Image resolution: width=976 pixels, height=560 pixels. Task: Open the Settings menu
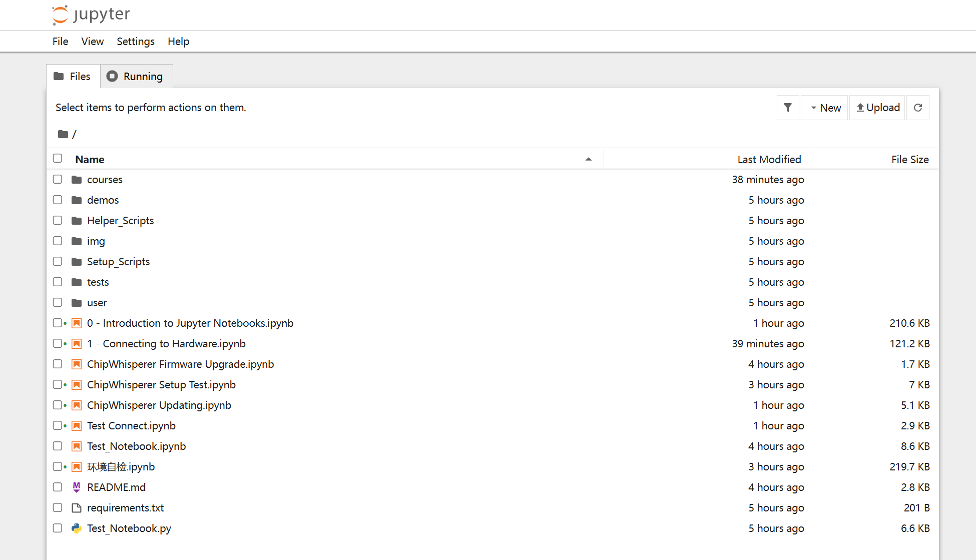click(136, 42)
